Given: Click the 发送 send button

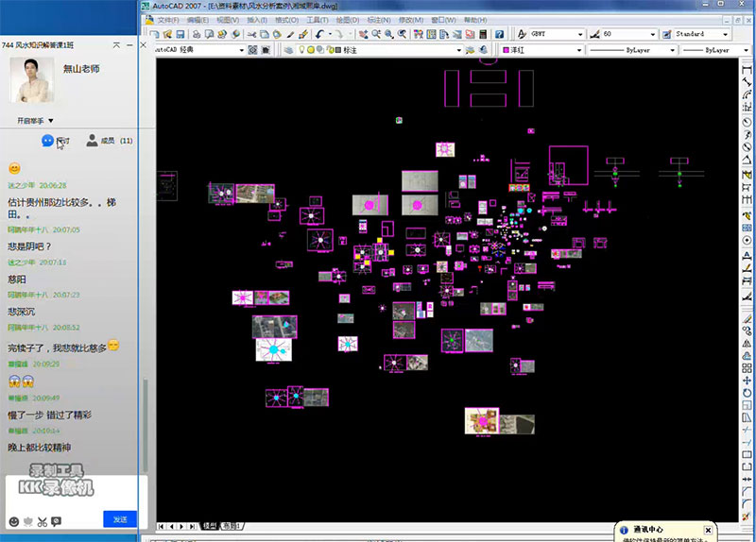Looking at the screenshot, I should click(x=120, y=519).
